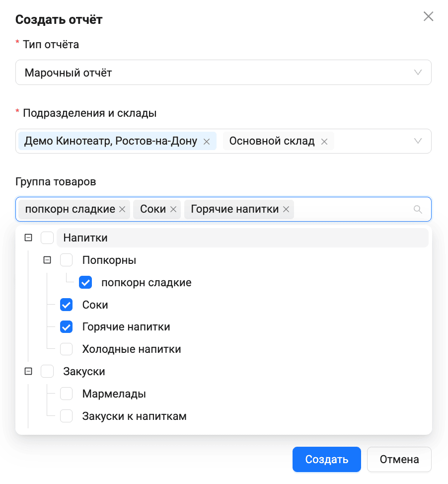448x484 pixels.
Task: Collapse the Напитки tree node
Action: click(x=28, y=238)
